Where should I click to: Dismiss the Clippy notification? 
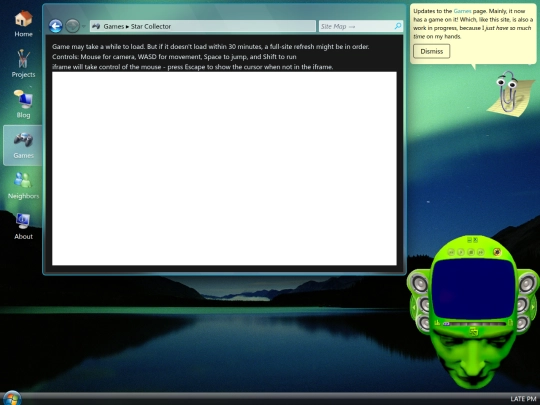(431, 51)
